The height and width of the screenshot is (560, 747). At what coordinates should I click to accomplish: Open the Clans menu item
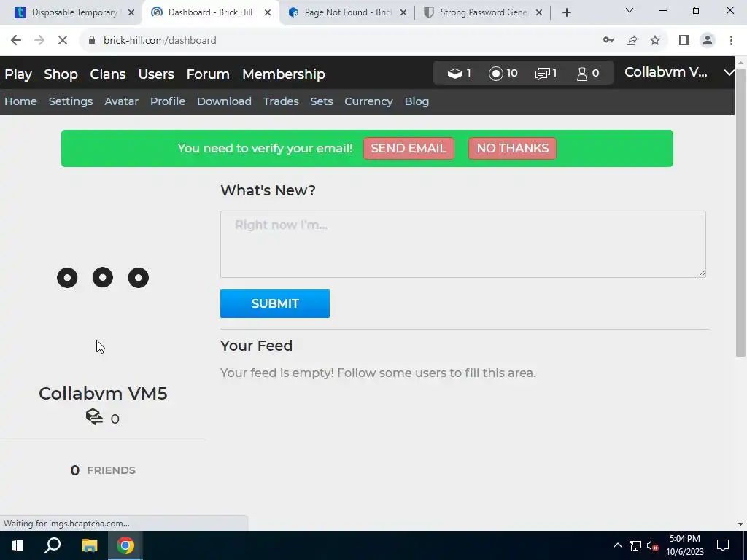108,74
